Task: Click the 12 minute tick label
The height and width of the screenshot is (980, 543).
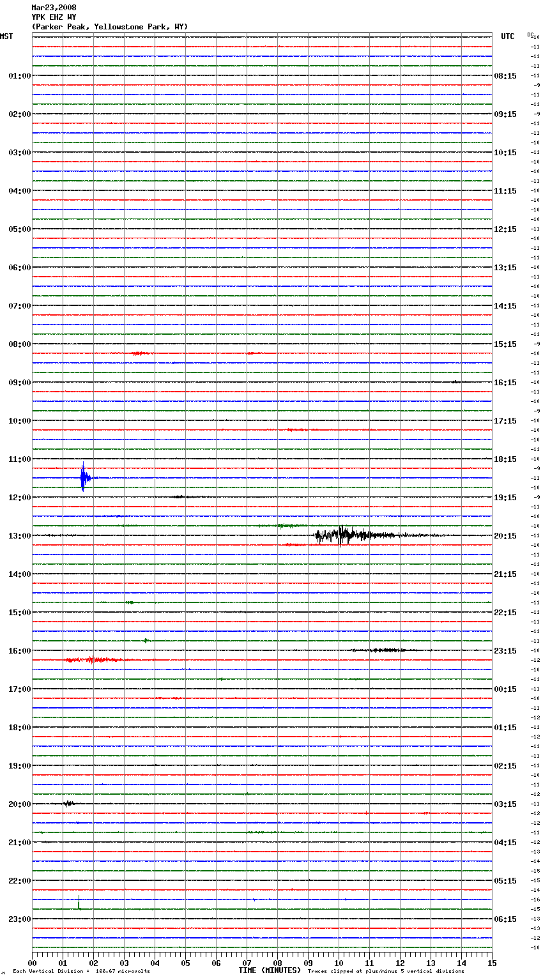Action: [400, 963]
